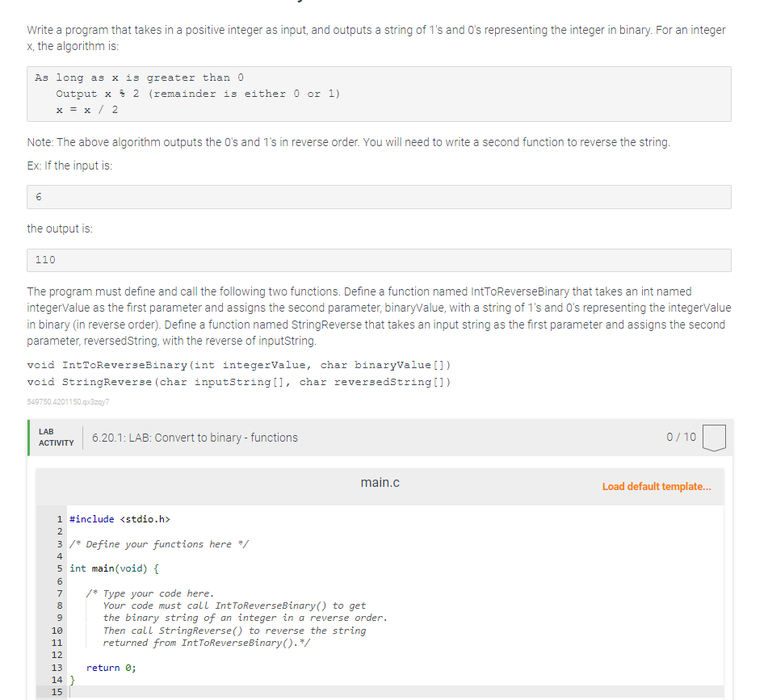This screenshot has width=768, height=700.
Task: Select the IntToReverseBinary function signature
Action: pyautogui.click(x=242, y=364)
